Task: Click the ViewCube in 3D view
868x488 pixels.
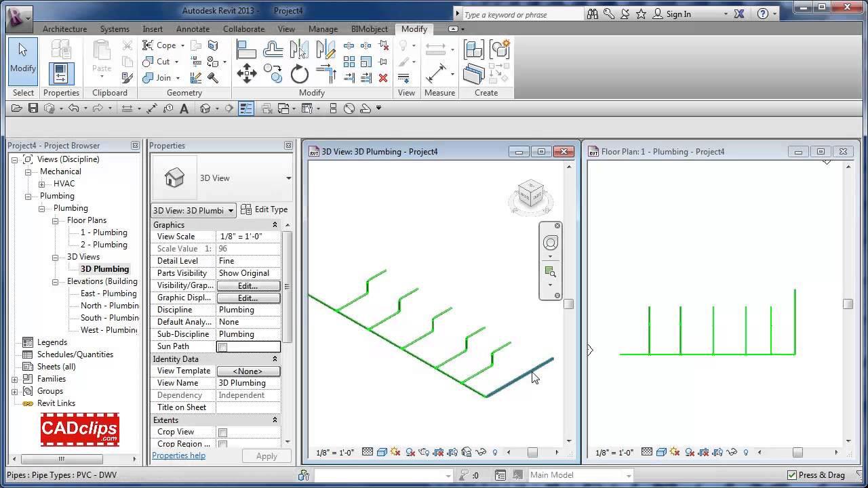Action: point(531,194)
